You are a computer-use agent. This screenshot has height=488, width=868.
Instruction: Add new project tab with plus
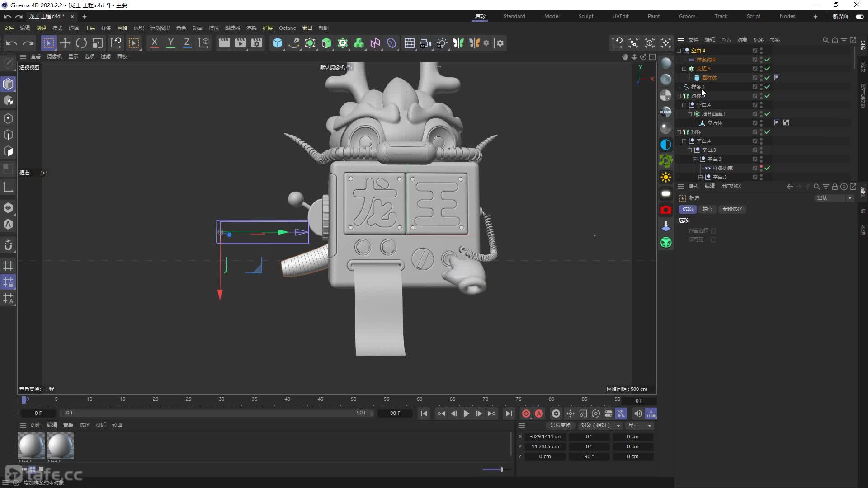[x=84, y=17]
